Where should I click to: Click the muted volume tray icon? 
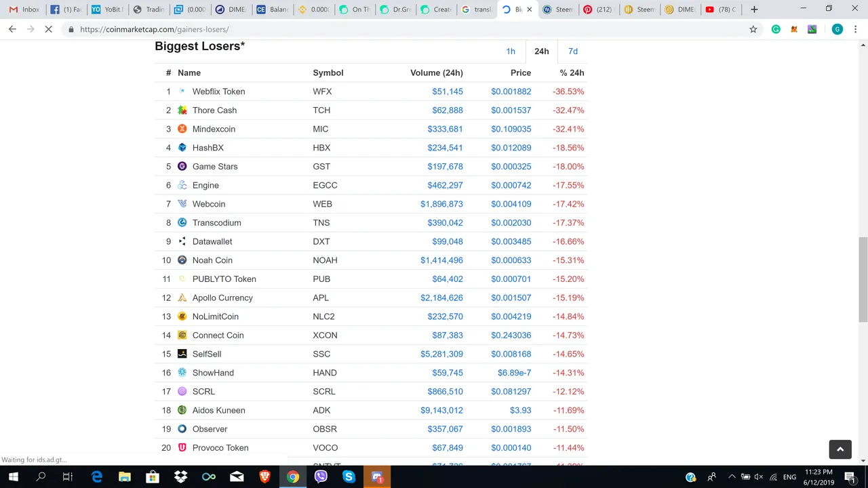pyautogui.click(x=759, y=476)
